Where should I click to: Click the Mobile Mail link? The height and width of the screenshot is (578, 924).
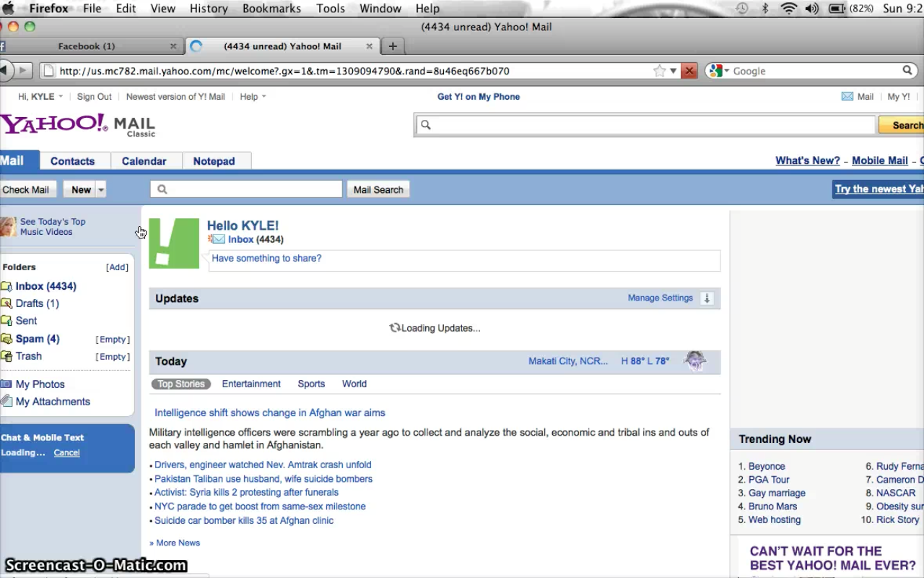click(x=880, y=160)
